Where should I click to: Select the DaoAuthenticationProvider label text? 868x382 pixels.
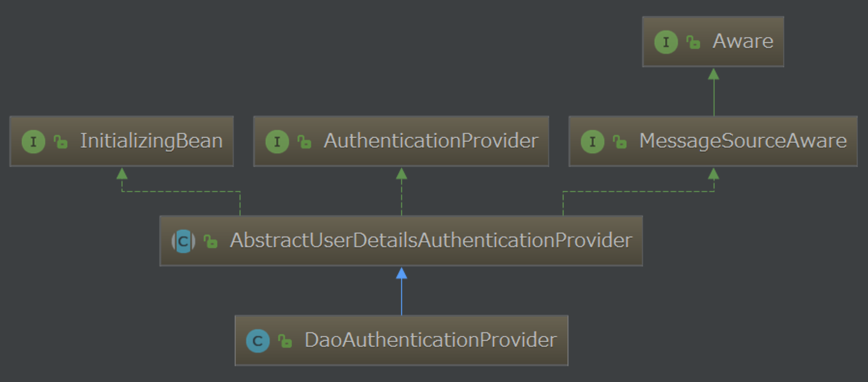pos(430,340)
